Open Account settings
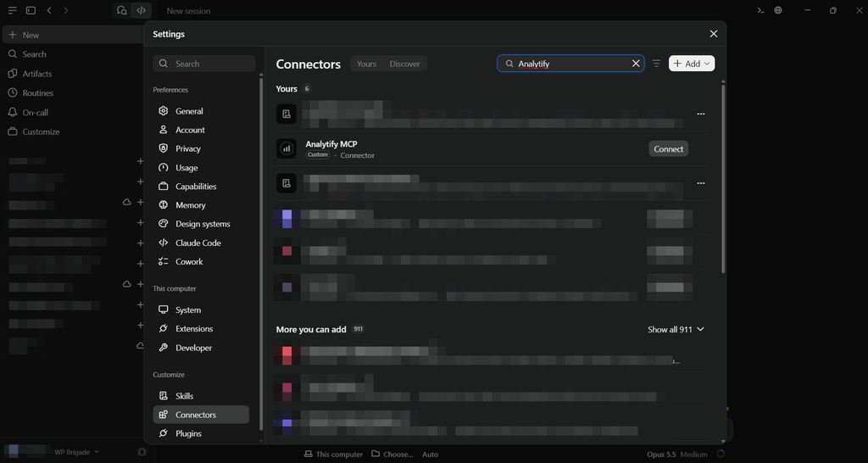This screenshot has height=463, width=868. coord(201,130)
